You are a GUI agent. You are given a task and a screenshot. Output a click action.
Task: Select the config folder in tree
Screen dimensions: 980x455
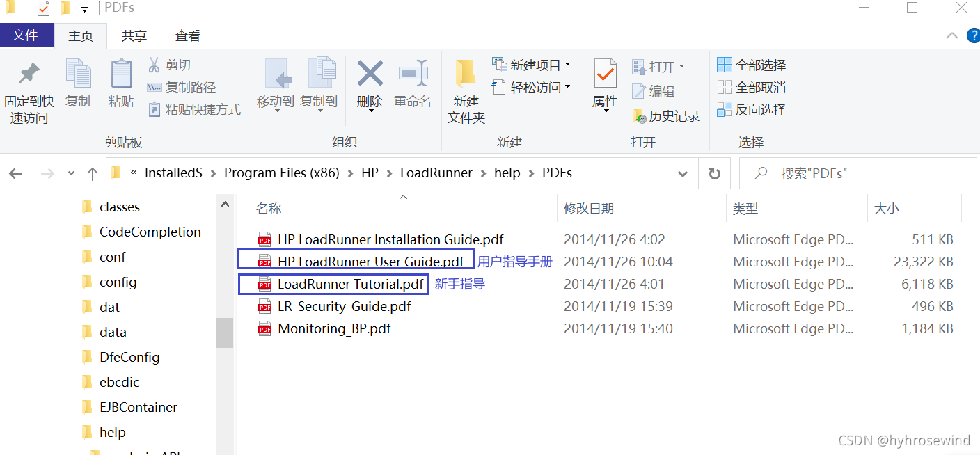tap(118, 282)
